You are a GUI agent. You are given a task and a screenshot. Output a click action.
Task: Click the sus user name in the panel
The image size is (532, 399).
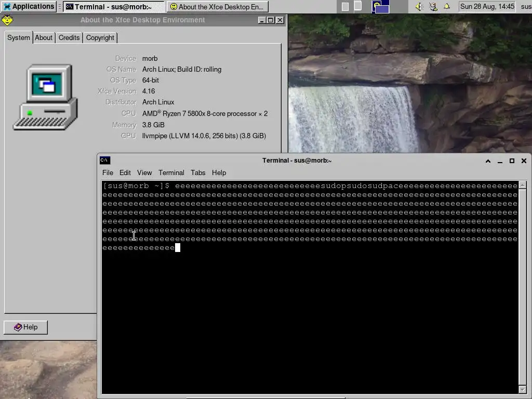tap(526, 6)
